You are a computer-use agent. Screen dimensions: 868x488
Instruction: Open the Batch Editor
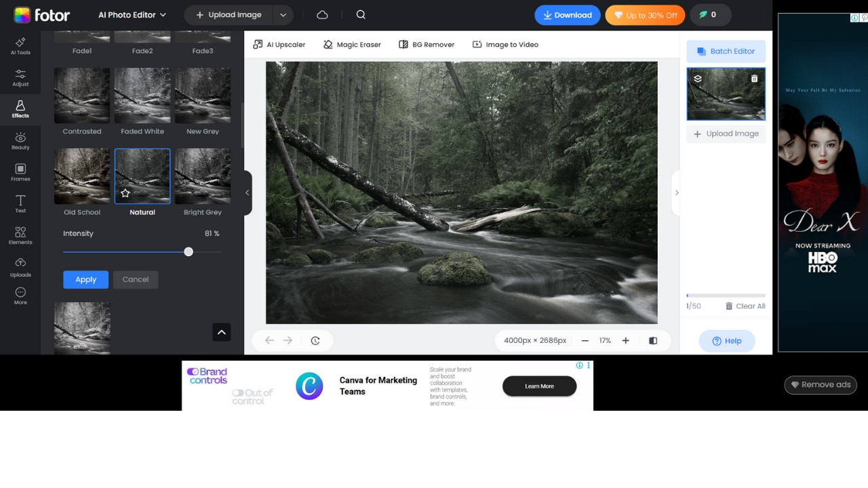[x=726, y=52]
